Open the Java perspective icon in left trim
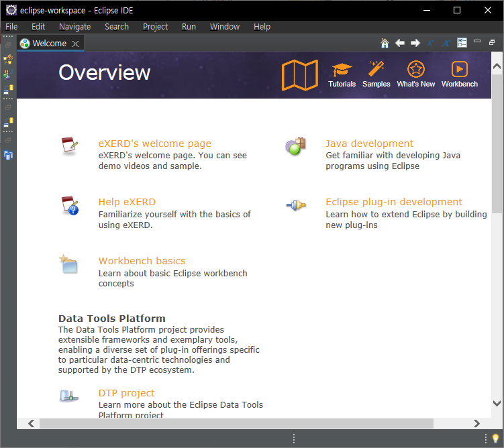 tap(8, 74)
